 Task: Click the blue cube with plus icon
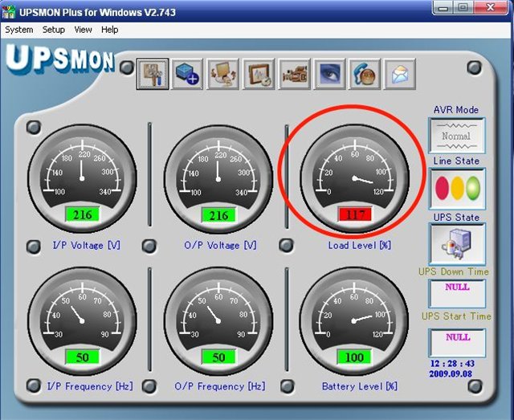[x=187, y=74]
